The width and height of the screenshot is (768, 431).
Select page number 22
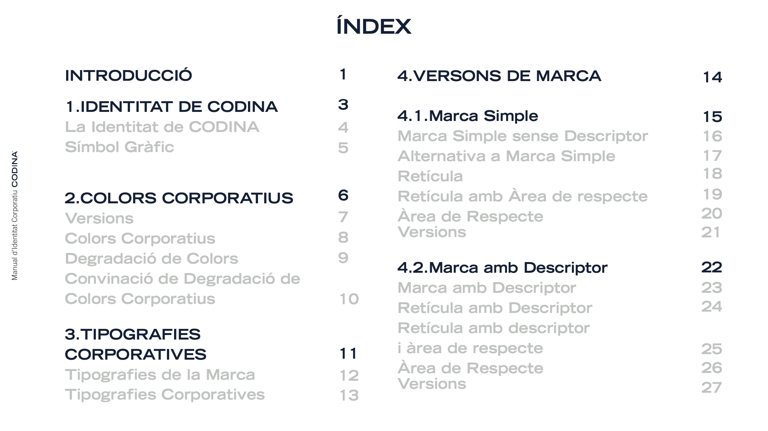coord(712,267)
